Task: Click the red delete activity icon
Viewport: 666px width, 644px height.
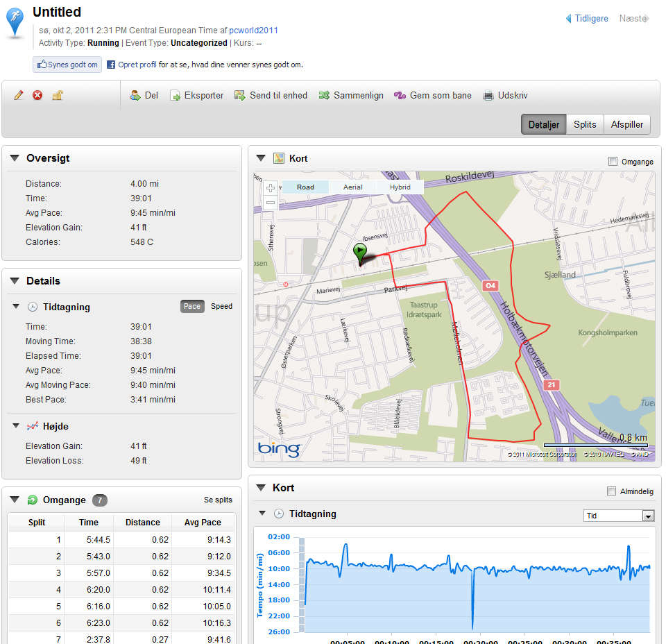Action: pyautogui.click(x=37, y=96)
